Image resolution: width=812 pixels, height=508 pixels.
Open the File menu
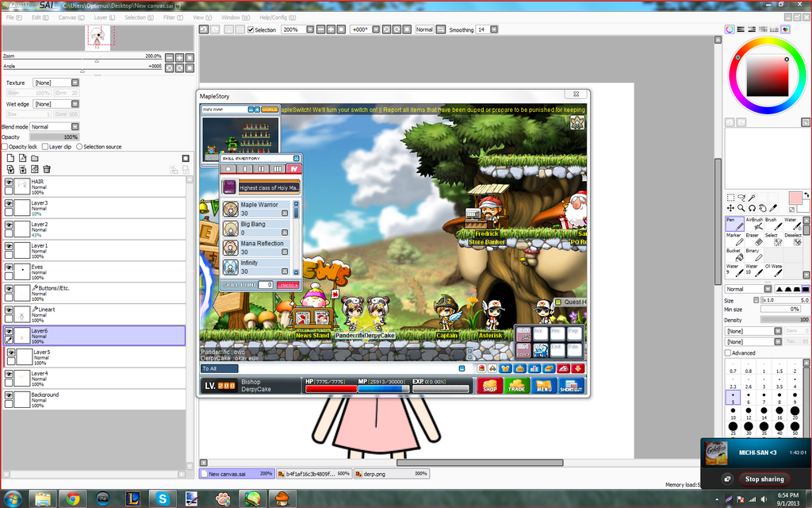pos(13,17)
